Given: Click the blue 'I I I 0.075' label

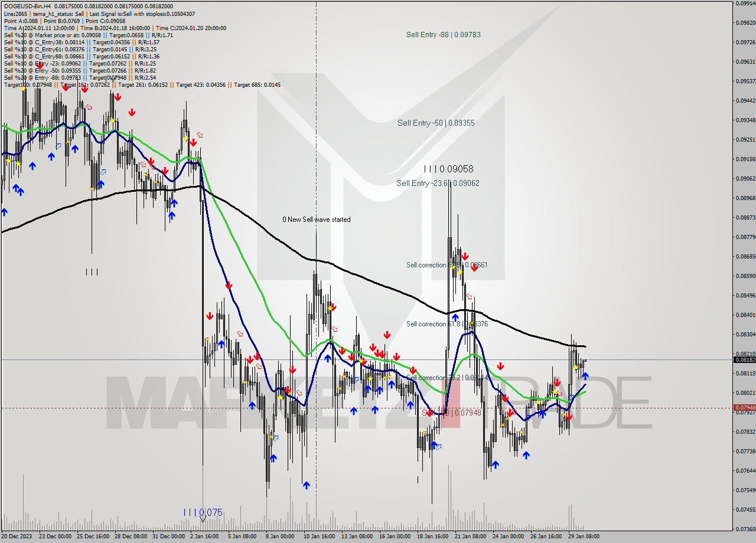Looking at the screenshot, I should [x=203, y=512].
